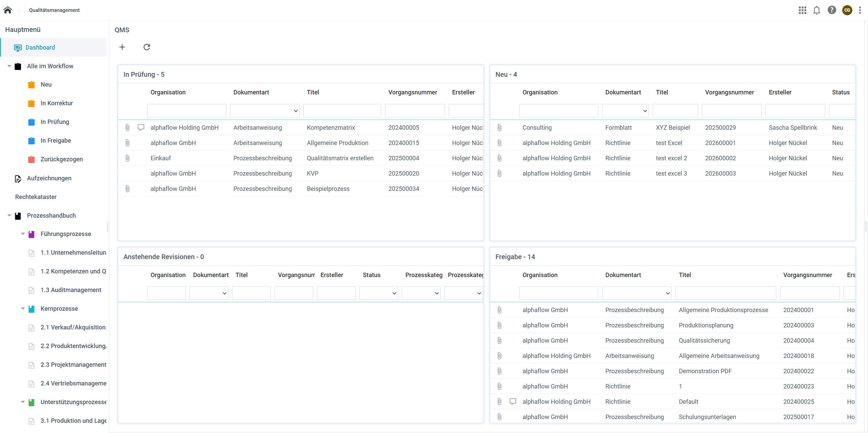Open Dokumentart filter dropdown in In Prüfung

pyautogui.click(x=265, y=111)
